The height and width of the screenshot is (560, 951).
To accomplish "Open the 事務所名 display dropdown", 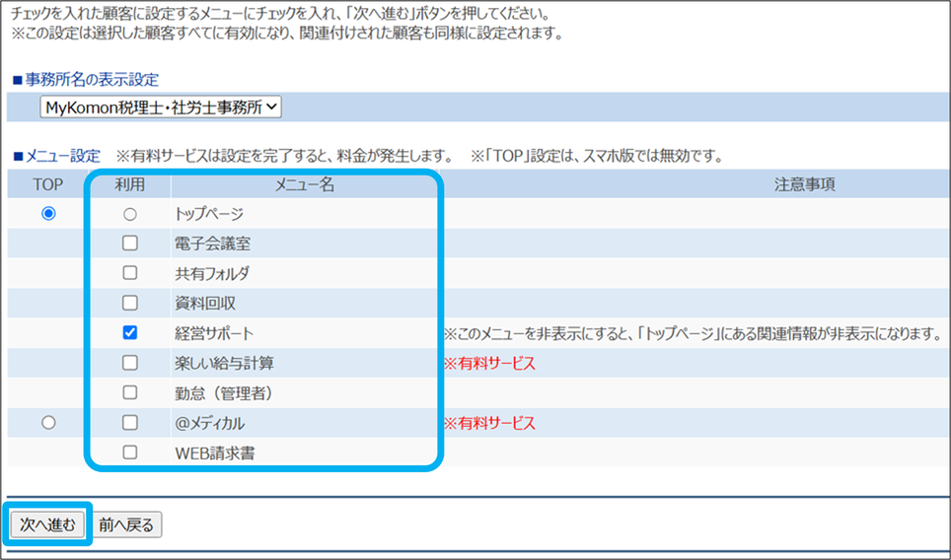I will pos(161,107).
